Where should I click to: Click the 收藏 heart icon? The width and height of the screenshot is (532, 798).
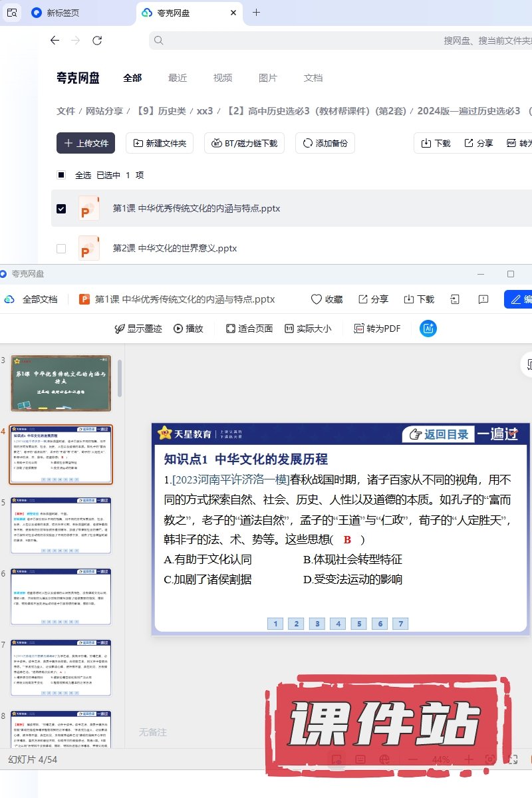(317, 299)
